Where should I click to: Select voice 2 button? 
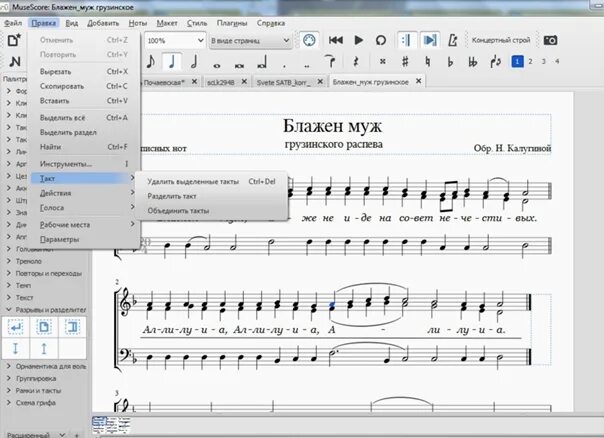(x=530, y=61)
